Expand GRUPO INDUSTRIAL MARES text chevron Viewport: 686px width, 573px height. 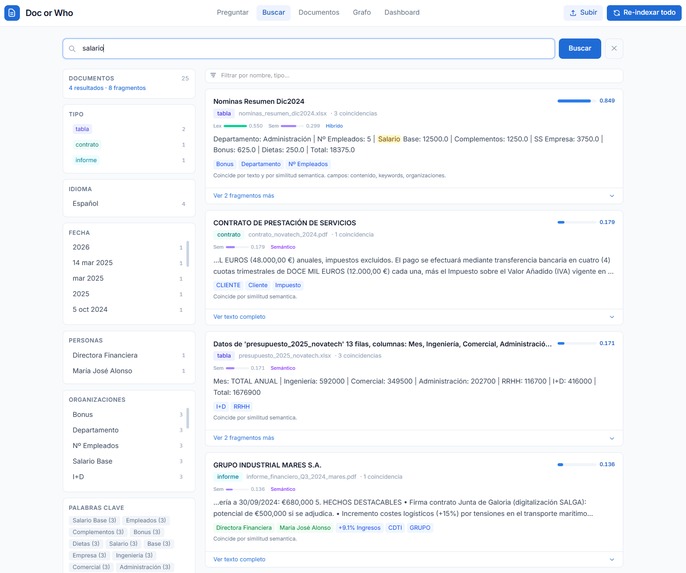click(x=612, y=559)
